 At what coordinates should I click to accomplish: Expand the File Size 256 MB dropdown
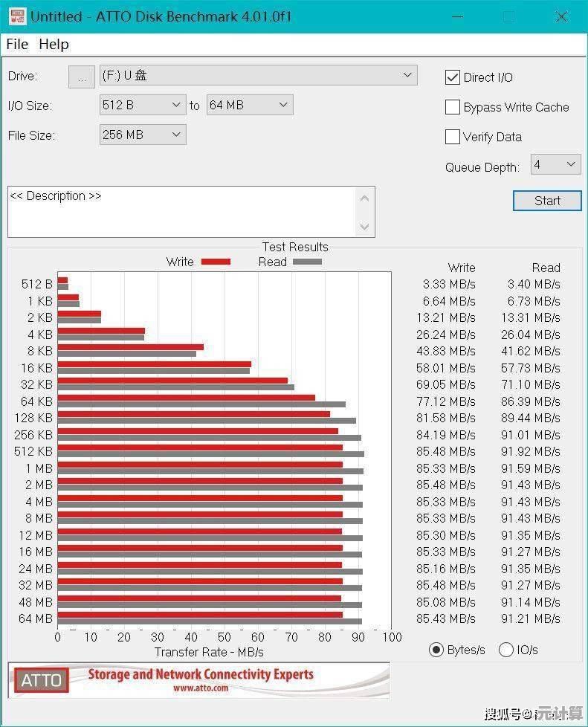click(143, 135)
